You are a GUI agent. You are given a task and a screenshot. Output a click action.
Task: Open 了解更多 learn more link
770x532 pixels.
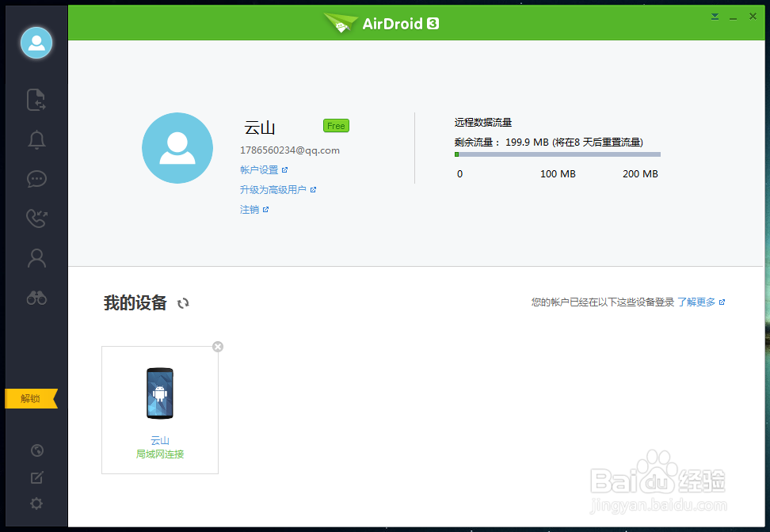(701, 302)
